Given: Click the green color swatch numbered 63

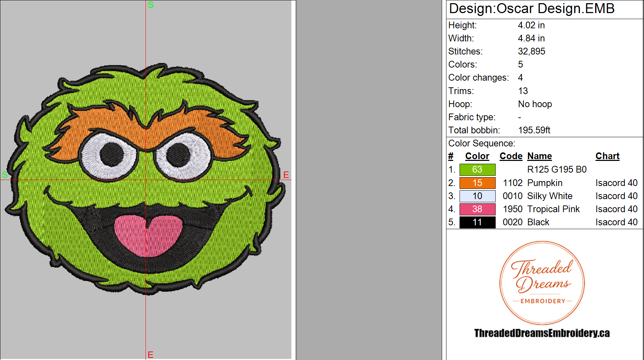Looking at the screenshot, I should click(x=477, y=170).
